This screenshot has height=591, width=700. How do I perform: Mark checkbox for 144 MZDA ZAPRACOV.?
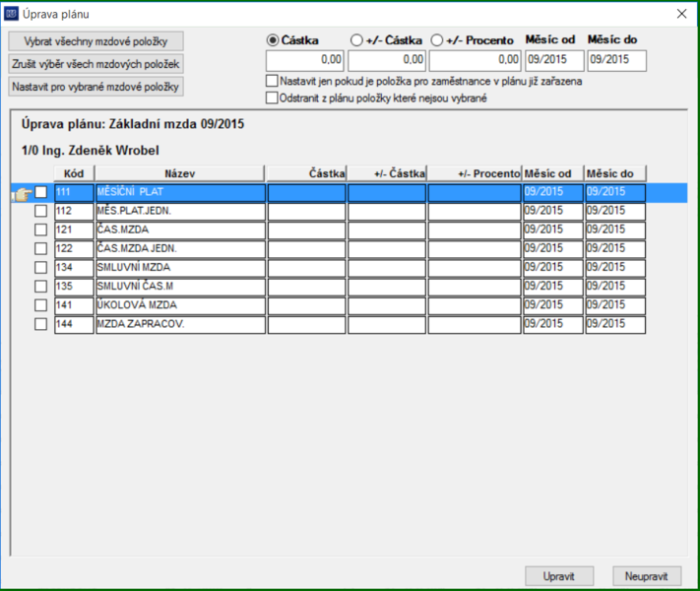click(x=40, y=324)
